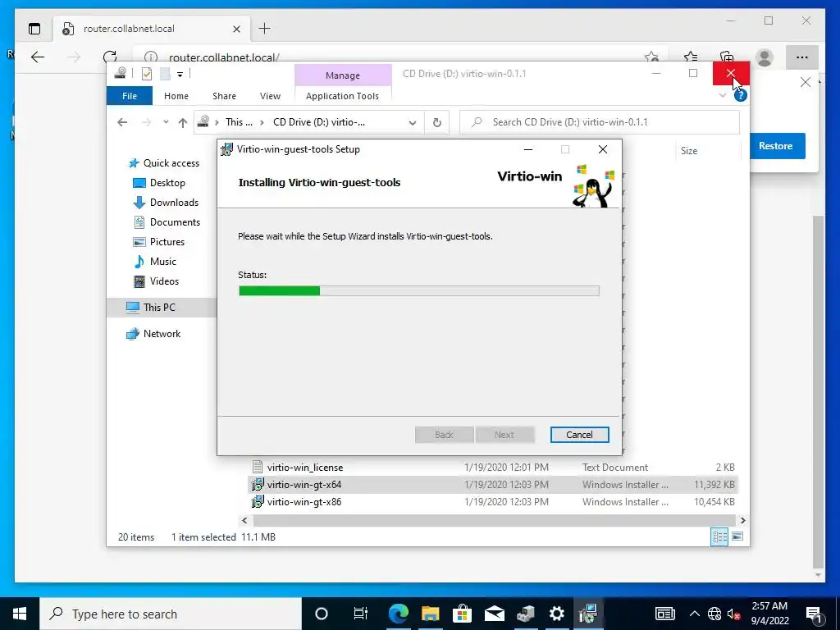Go back in File Explorer
840x630 pixels.
[x=122, y=122]
